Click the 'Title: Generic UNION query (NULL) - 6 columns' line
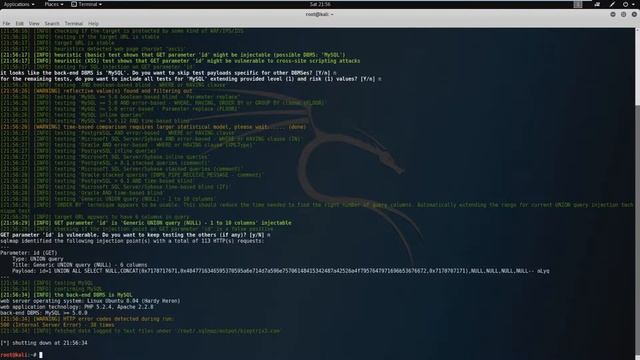Image resolution: width=640 pixels, height=360 pixels. (x=80, y=265)
